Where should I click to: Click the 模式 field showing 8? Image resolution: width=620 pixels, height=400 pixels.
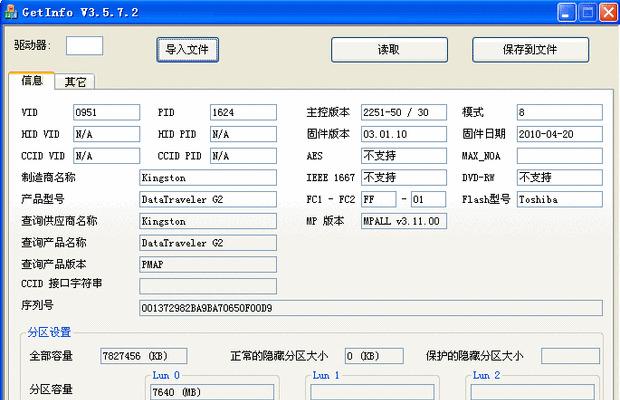click(x=560, y=112)
